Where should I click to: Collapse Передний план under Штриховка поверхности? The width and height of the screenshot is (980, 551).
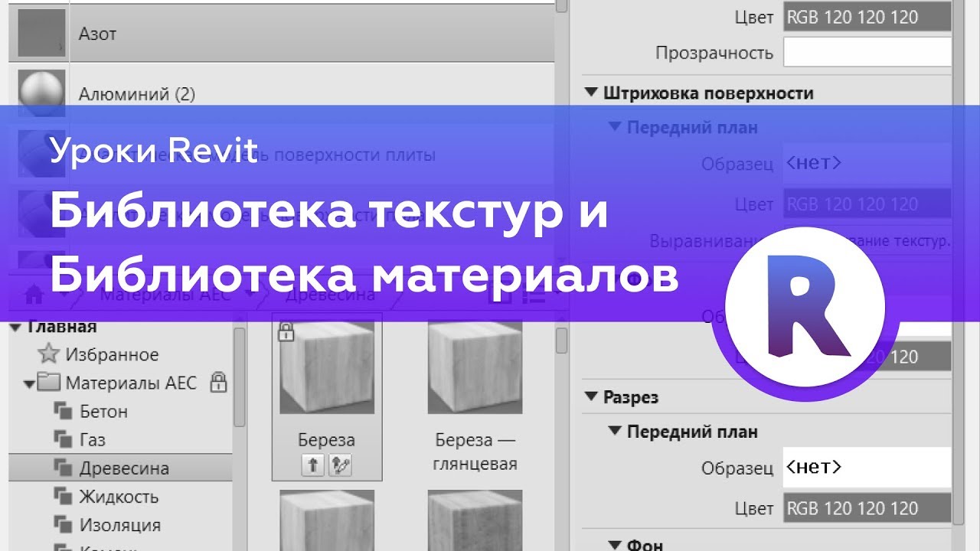tap(613, 127)
